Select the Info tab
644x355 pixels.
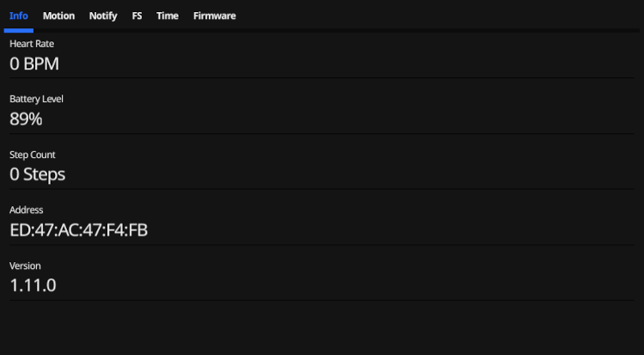coord(18,15)
